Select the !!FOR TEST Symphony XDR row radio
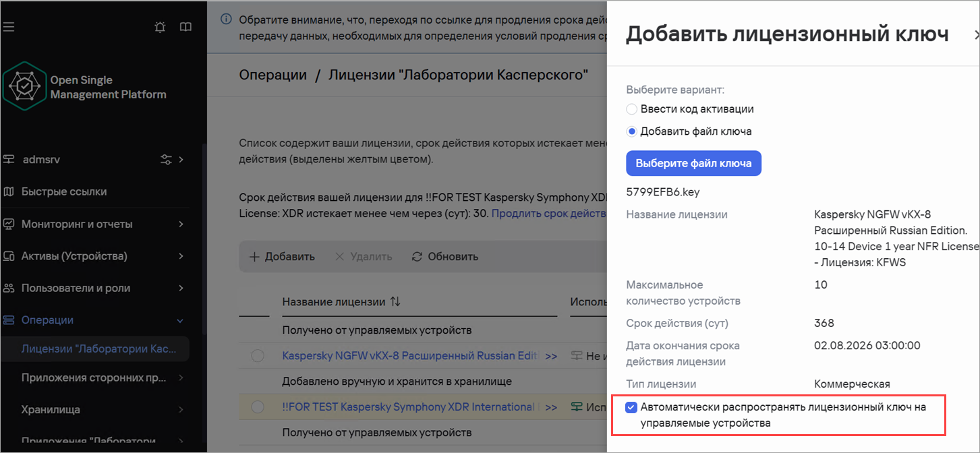This screenshot has width=980, height=453. coord(257,407)
